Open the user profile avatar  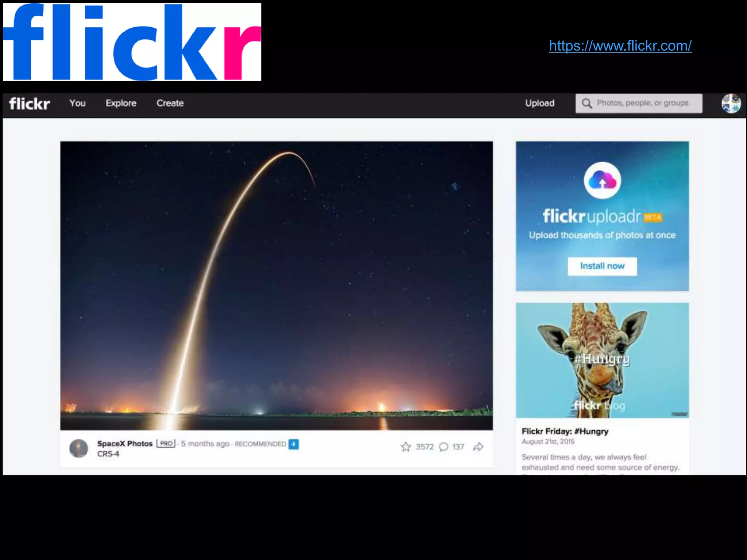731,104
